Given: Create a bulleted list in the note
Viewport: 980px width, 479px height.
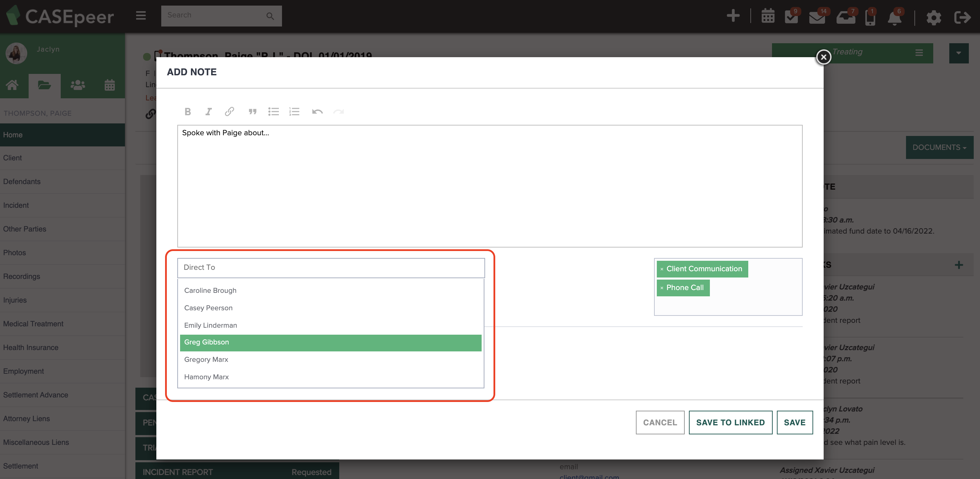Looking at the screenshot, I should pos(274,112).
